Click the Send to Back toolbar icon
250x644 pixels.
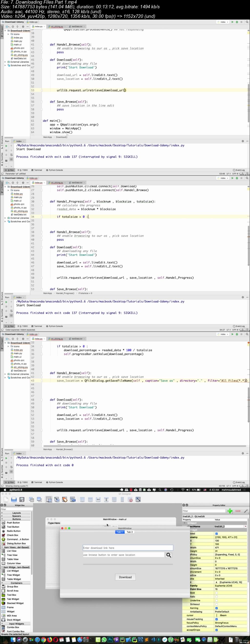point(31,500)
